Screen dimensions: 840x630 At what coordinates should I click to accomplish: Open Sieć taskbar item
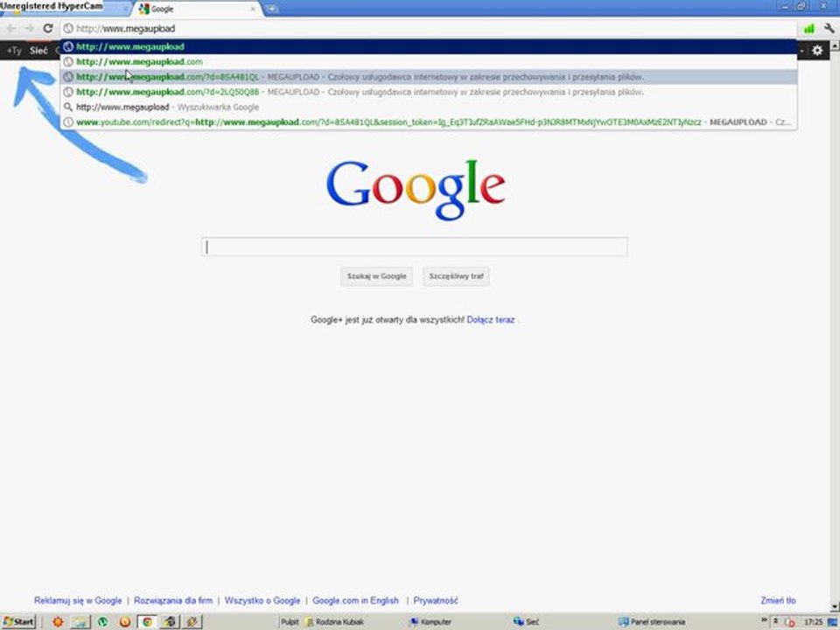click(x=526, y=621)
